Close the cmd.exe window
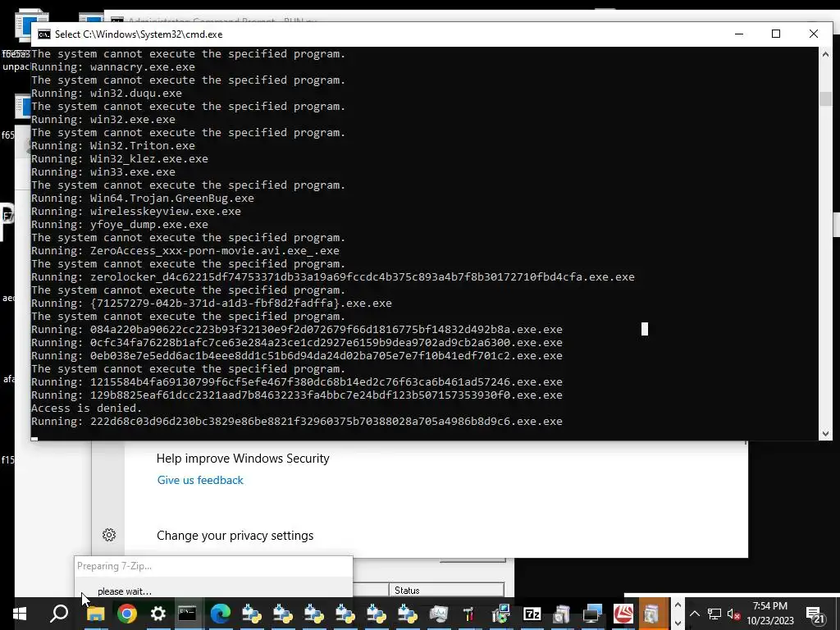Viewport: 840px width, 630px height. pyautogui.click(x=813, y=34)
